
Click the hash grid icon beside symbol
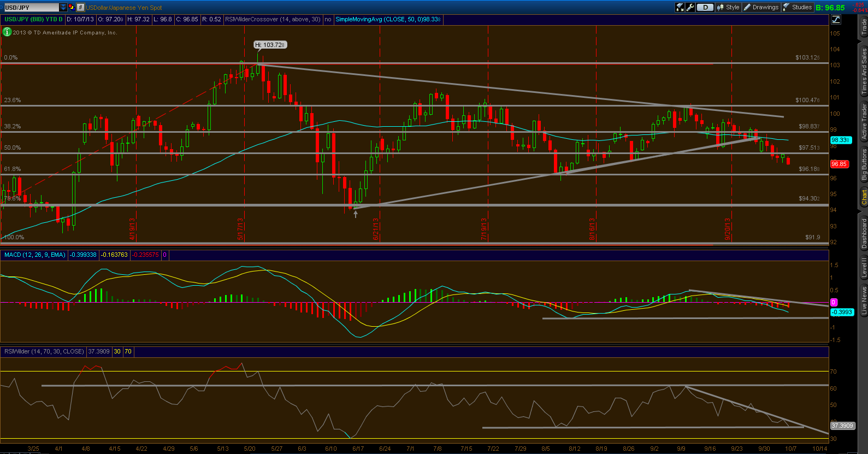coord(80,7)
